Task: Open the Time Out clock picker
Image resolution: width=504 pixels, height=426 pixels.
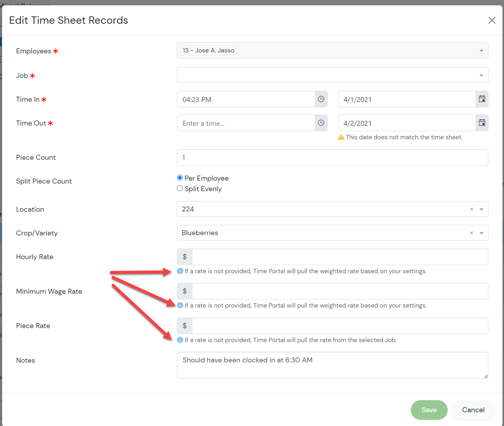Action: click(x=321, y=123)
